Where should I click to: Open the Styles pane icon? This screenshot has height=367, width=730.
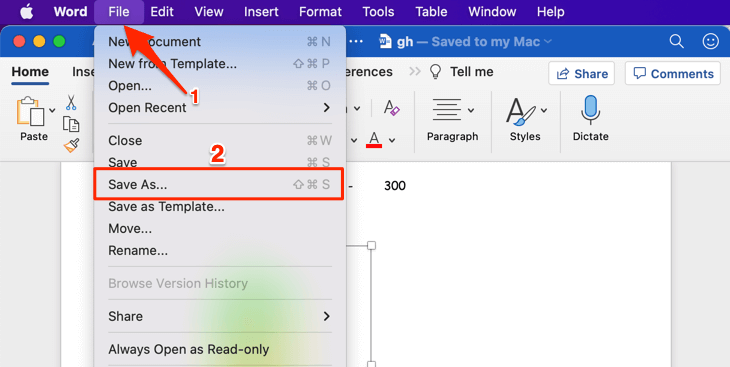521,111
